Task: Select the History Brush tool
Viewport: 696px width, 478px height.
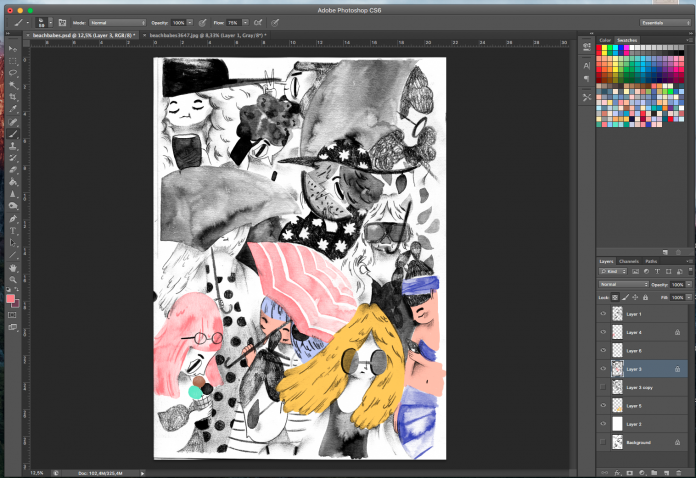Action: pos(12,158)
